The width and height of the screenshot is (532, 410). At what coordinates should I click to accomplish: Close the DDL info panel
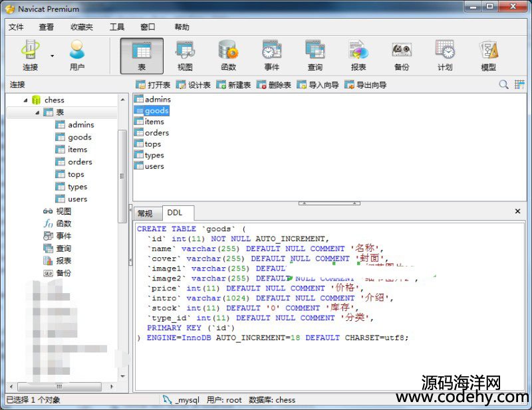tap(517, 211)
